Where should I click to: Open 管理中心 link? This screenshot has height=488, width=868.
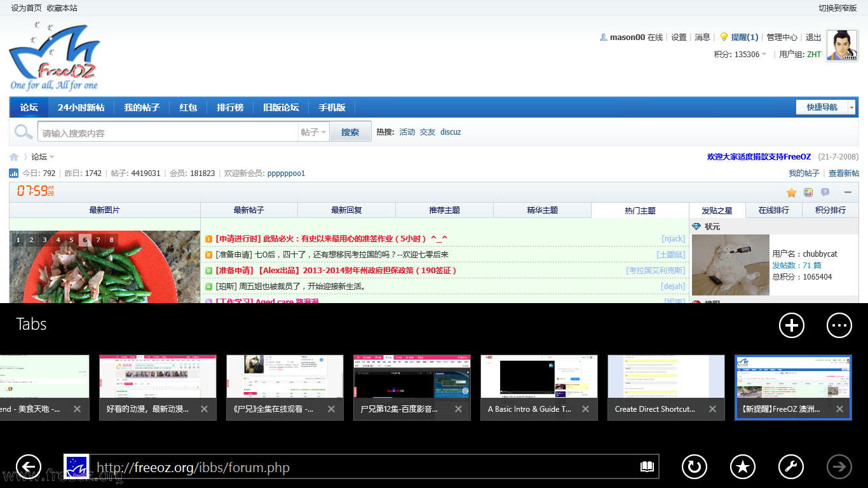(782, 37)
